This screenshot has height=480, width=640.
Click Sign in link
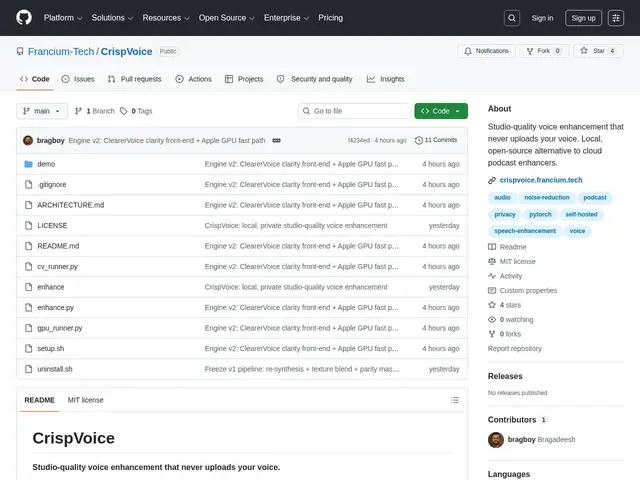pyautogui.click(x=542, y=18)
